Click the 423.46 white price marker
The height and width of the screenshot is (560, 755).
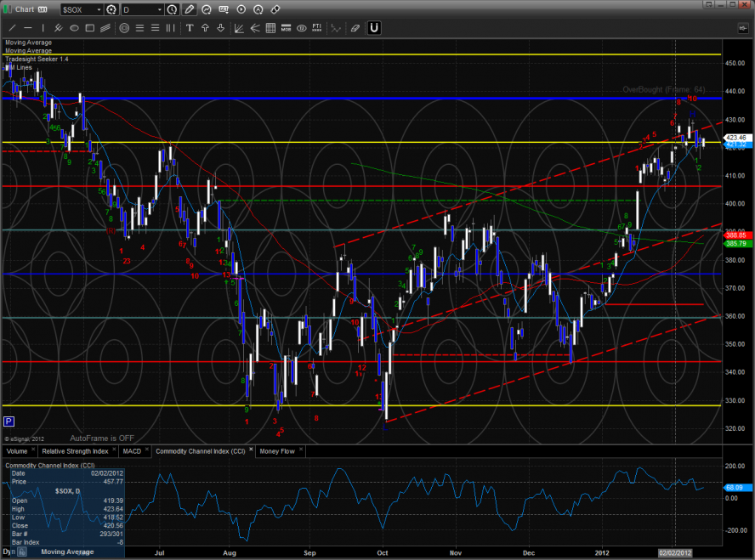pyautogui.click(x=736, y=138)
